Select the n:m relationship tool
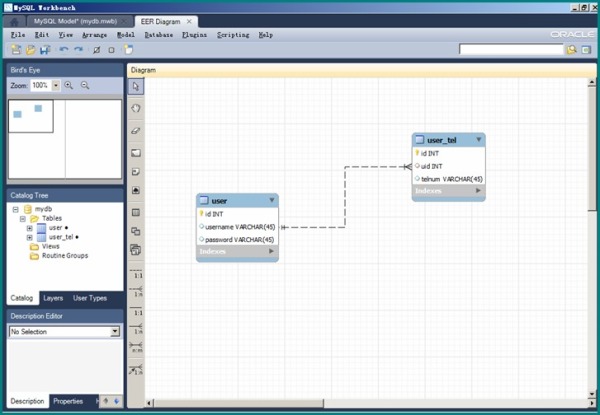Image resolution: width=600 pixels, height=415 pixels. click(136, 347)
